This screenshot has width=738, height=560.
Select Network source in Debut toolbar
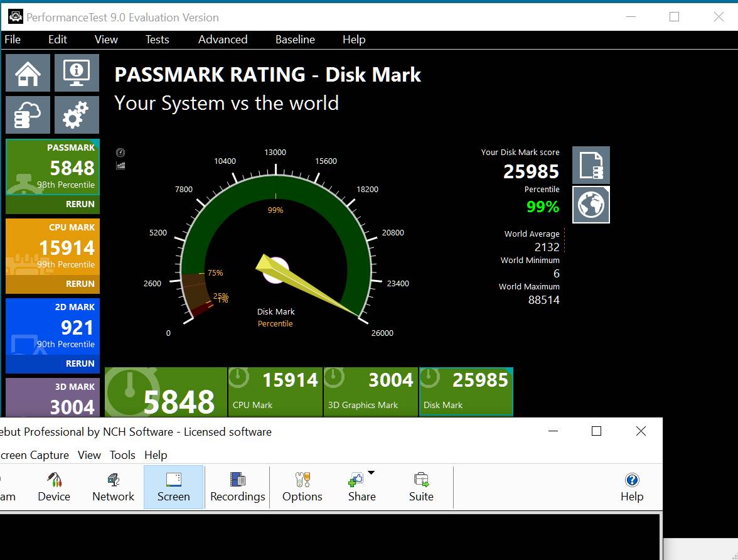coord(113,487)
